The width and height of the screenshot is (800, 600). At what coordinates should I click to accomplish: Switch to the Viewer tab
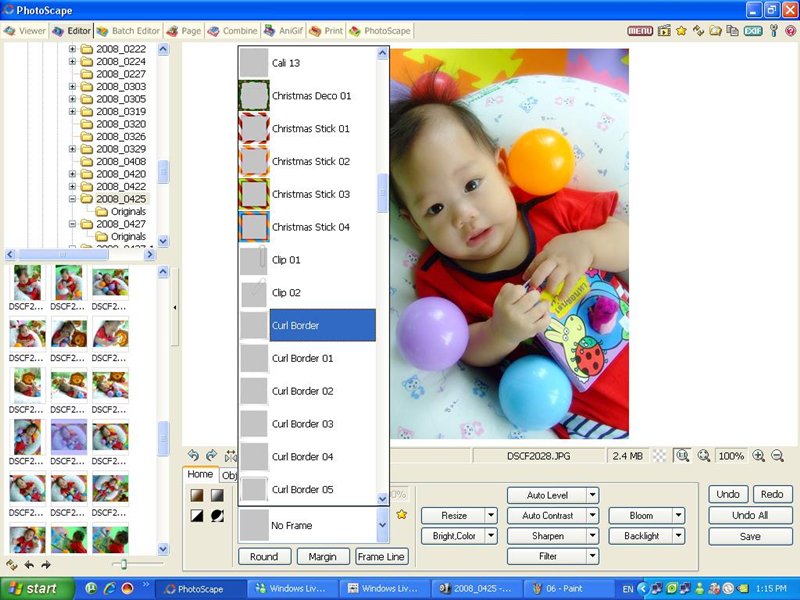[x=25, y=31]
